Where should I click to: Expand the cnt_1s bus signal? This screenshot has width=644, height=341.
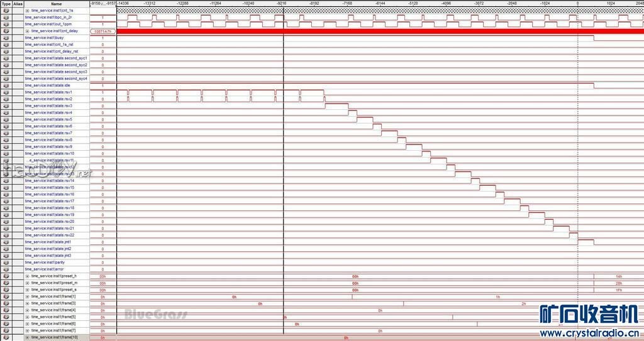point(27,11)
